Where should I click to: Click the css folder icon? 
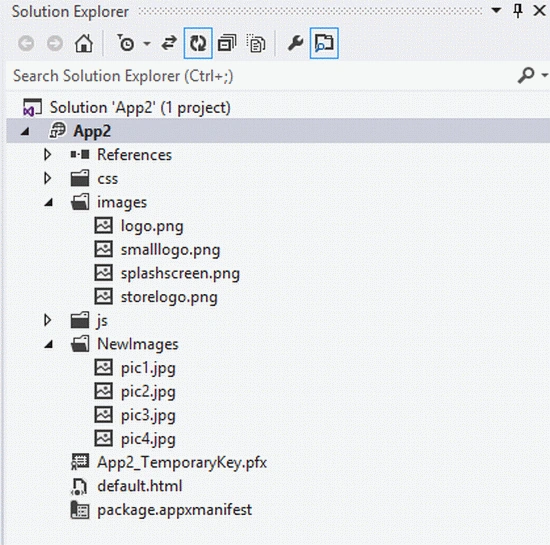80,178
